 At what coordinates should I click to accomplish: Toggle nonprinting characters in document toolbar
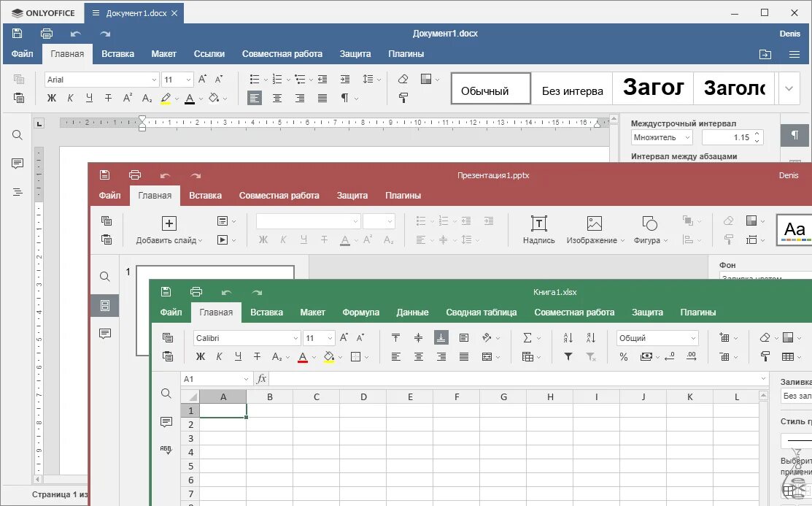click(x=344, y=98)
